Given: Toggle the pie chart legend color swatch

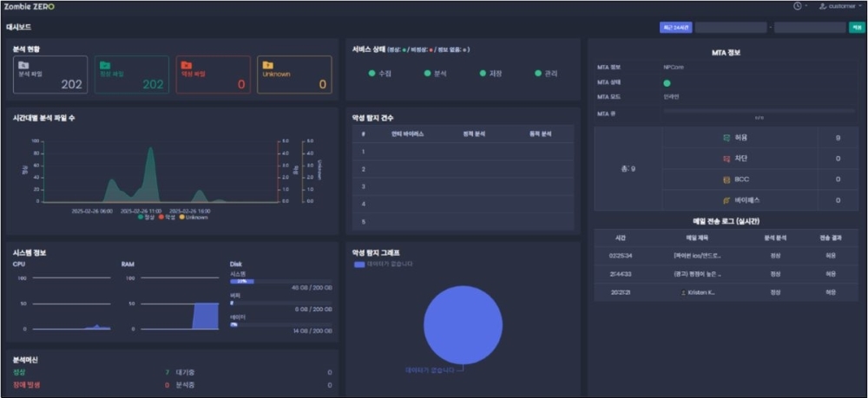Looking at the screenshot, I should coord(360,264).
